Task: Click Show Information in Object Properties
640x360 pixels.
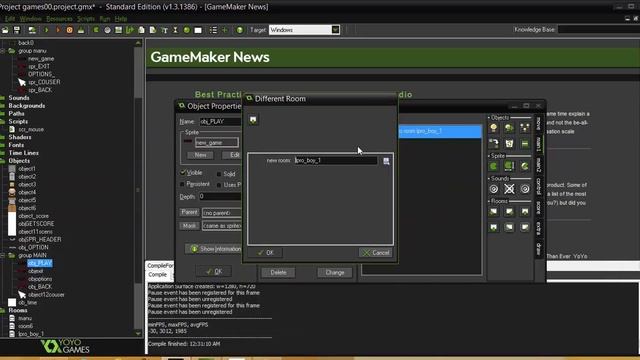Action: click(213, 249)
